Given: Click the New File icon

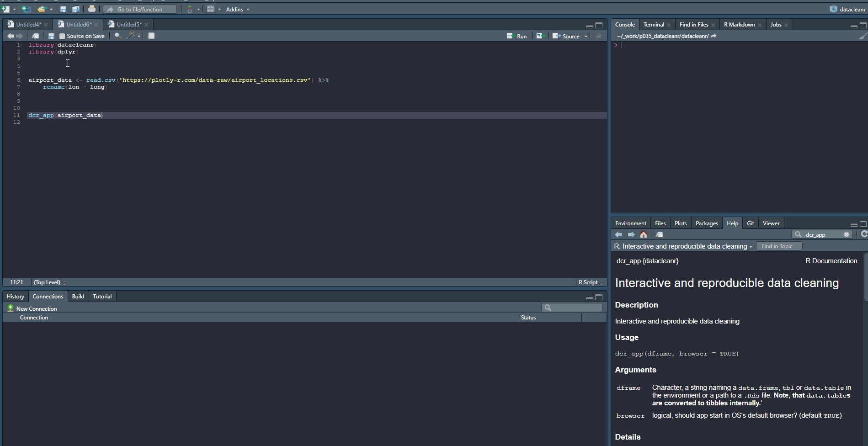Looking at the screenshot, I should point(5,9).
